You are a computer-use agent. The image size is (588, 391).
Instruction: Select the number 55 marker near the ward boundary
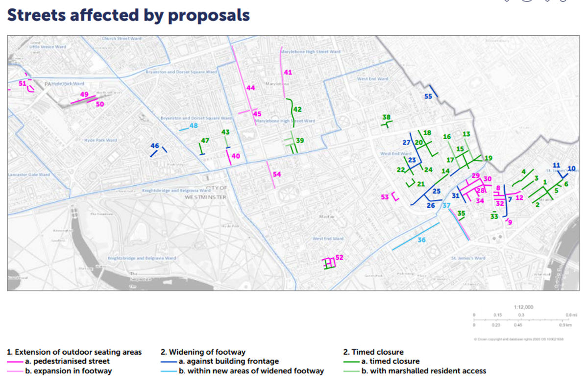428,96
